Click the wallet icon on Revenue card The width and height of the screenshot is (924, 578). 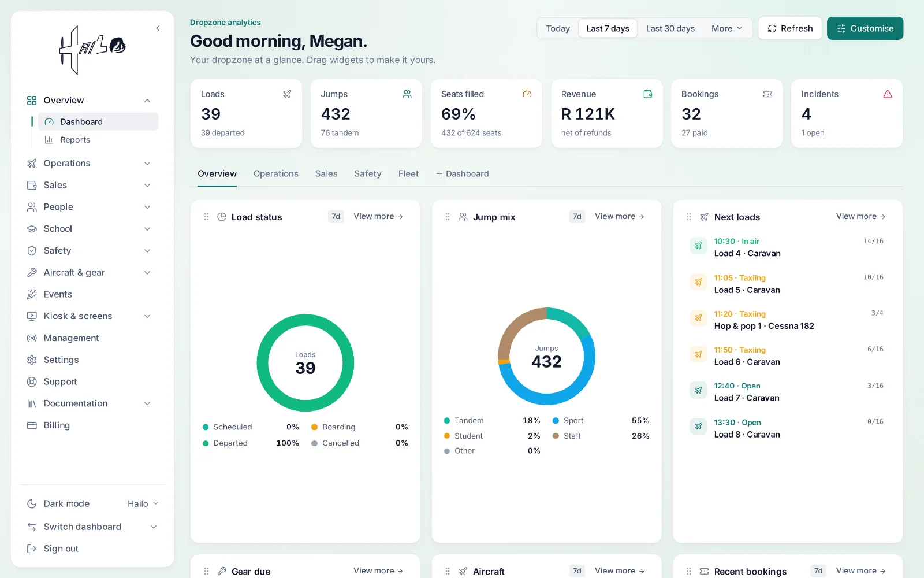[648, 94]
